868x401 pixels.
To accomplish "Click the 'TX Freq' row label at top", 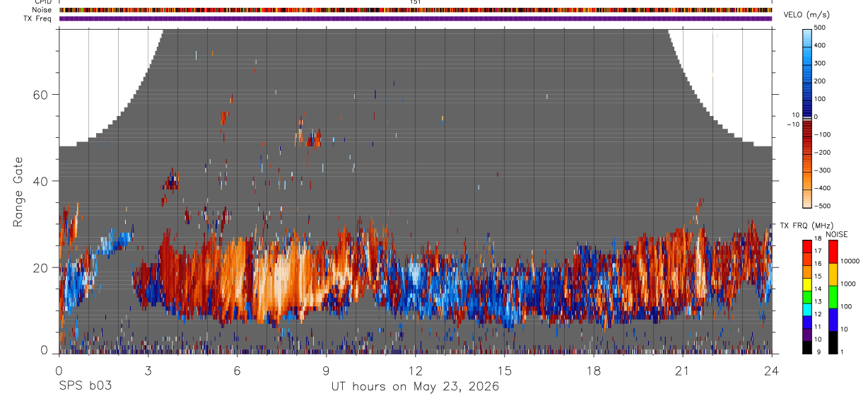I will pos(39,18).
